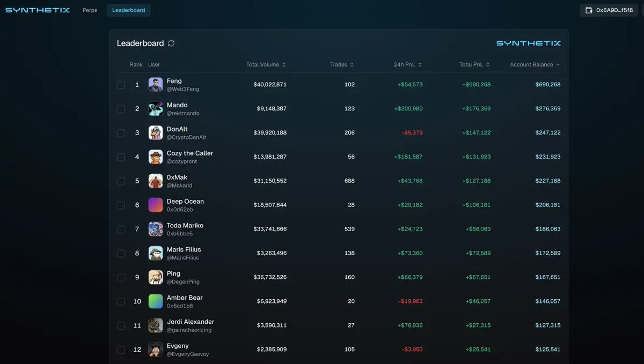Open the @EvgenyGaevoy handle link
Viewport: 644px width, 364px height.
point(188,354)
